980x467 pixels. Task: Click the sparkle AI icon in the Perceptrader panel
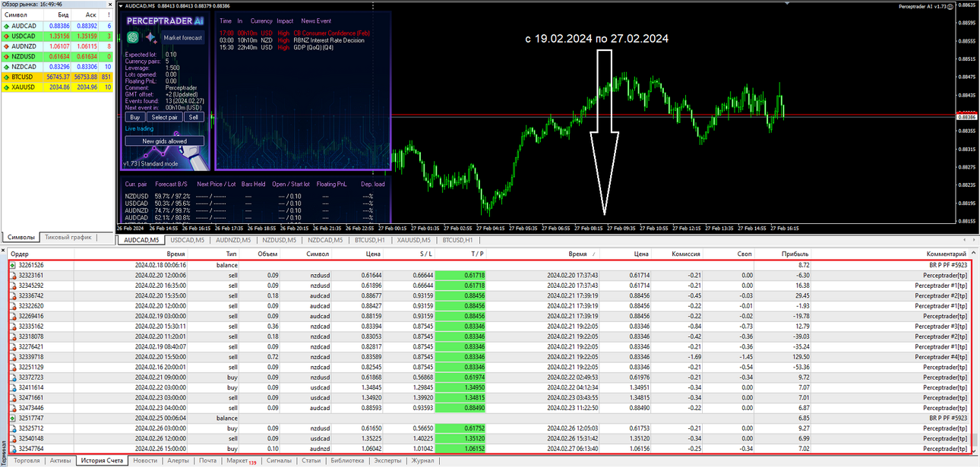point(149,36)
